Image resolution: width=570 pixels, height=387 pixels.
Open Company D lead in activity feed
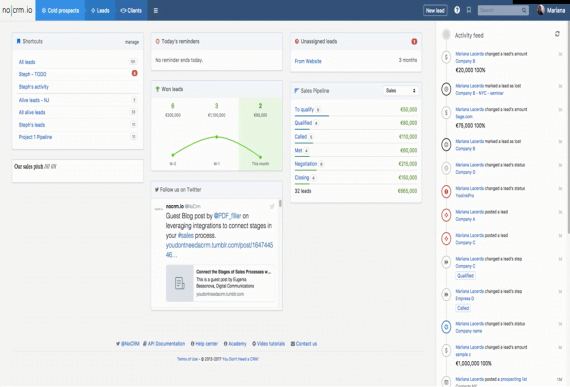tap(465, 172)
